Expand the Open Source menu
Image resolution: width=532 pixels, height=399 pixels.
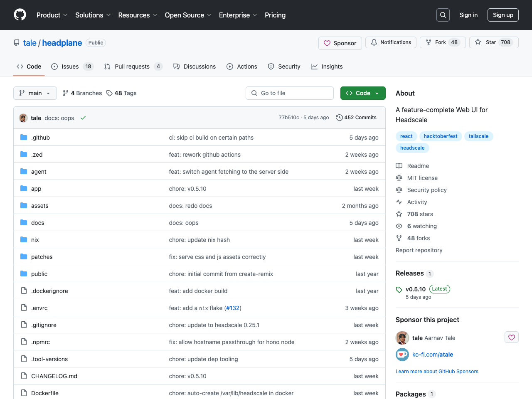point(188,15)
